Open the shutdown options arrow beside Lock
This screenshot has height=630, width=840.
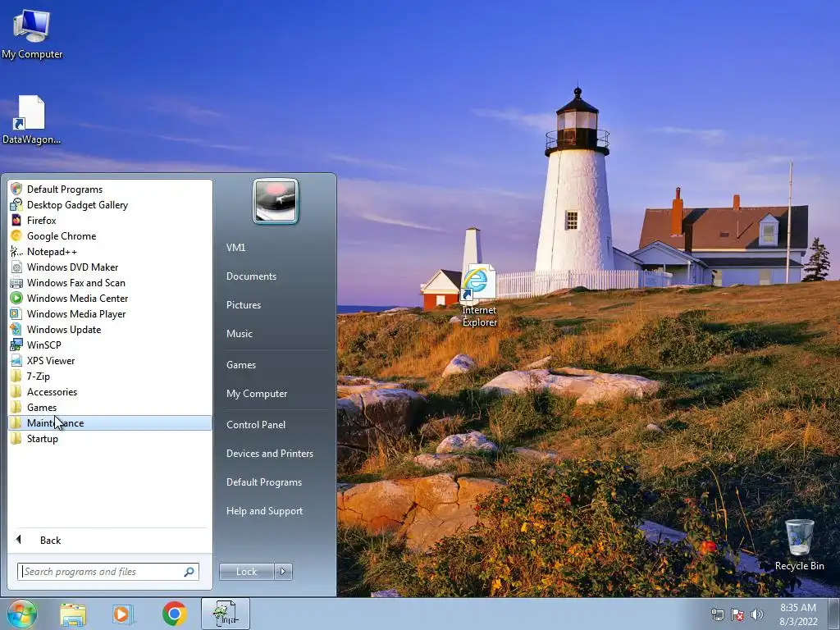(283, 572)
